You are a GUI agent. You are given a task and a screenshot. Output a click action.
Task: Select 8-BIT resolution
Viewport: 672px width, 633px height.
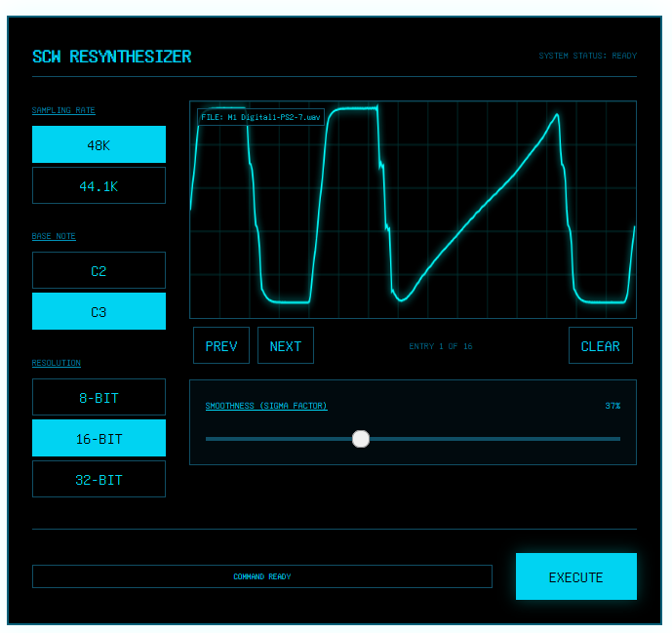(99, 397)
